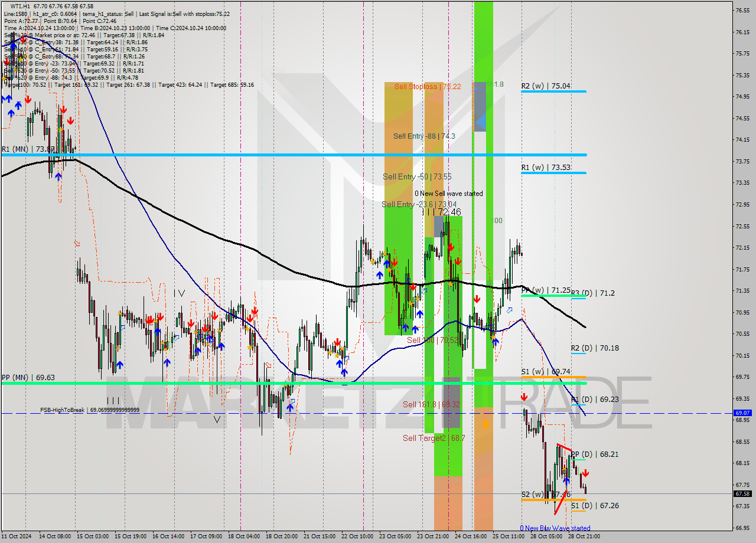The image size is (756, 543).
Task: Click the 69.07 price tag on axis
Action: (x=742, y=413)
